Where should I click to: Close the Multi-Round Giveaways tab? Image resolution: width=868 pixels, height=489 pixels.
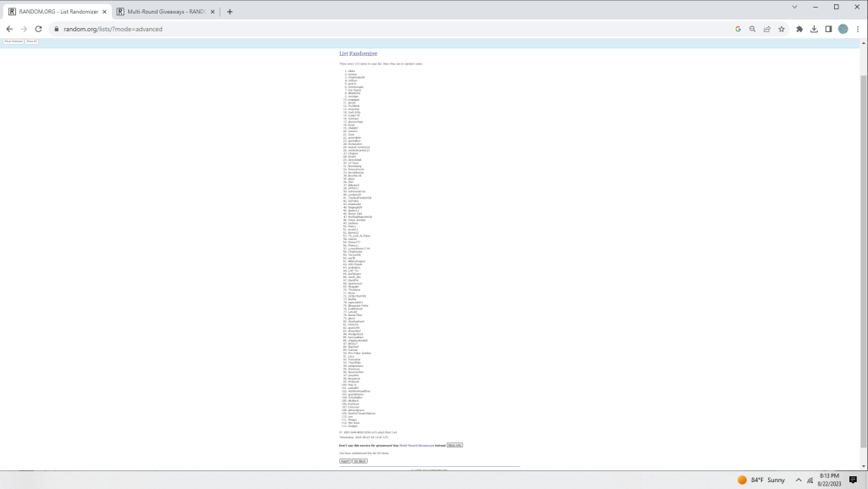click(213, 12)
